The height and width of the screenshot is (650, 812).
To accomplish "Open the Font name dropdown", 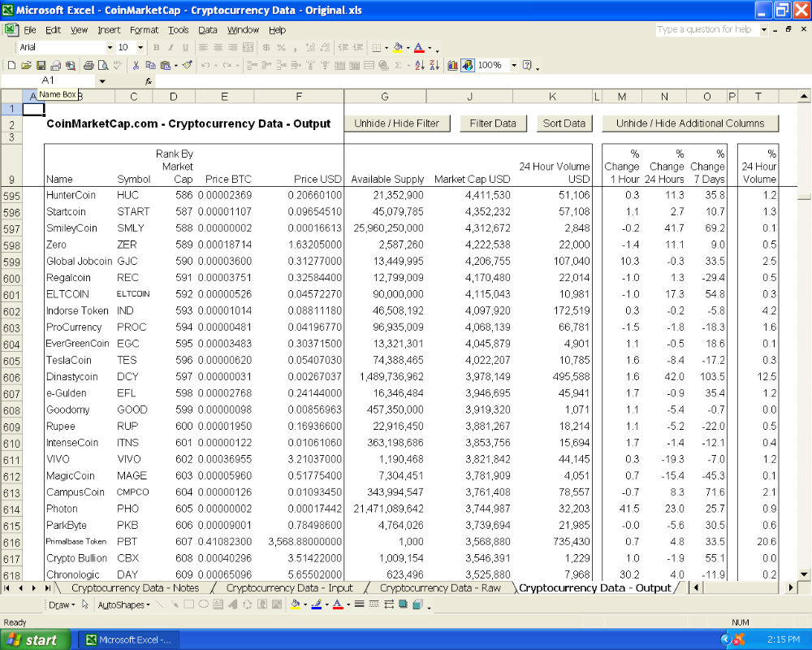I will click(110, 48).
